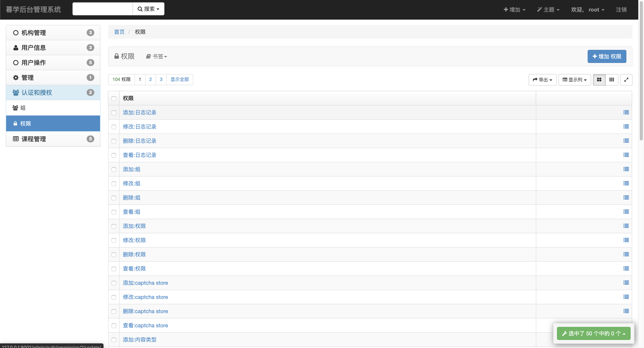Viewport: 644px width, 348px height.
Task: Go to page 2 of the permissions list
Action: (150, 79)
